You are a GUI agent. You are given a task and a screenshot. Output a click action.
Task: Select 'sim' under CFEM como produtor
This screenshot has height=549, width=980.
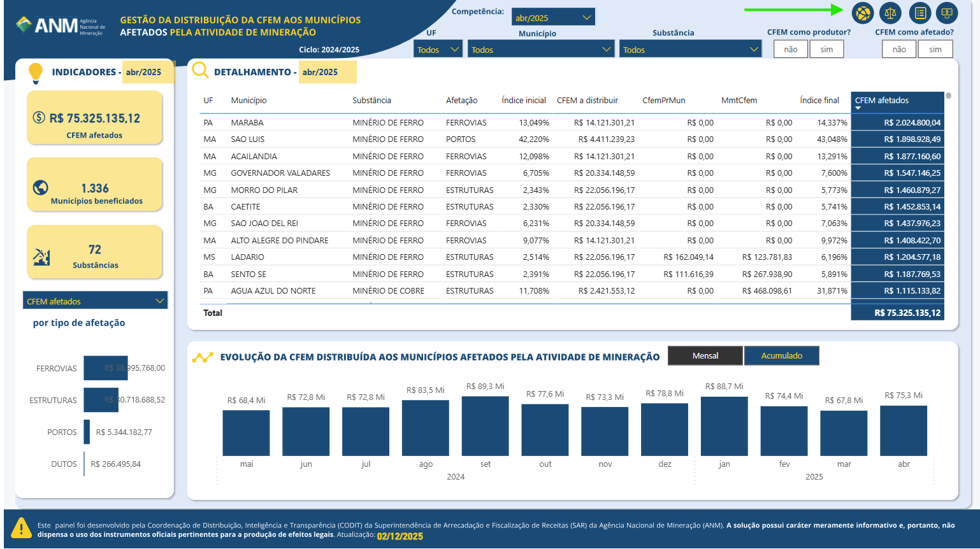coord(826,49)
